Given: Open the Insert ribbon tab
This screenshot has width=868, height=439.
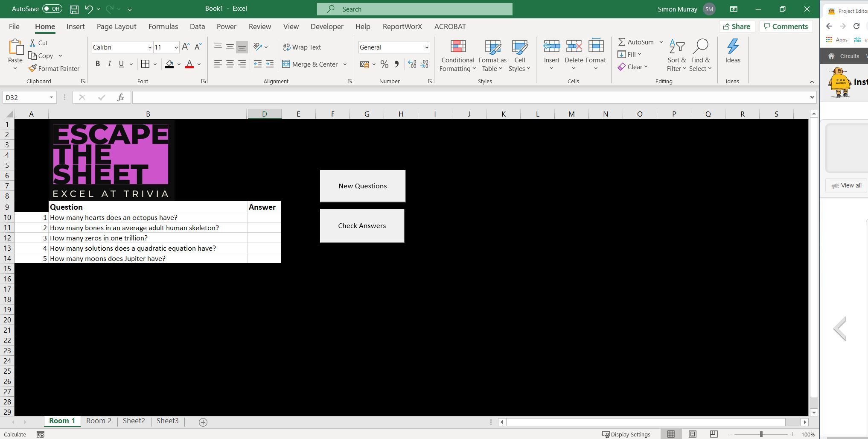Looking at the screenshot, I should [x=76, y=26].
